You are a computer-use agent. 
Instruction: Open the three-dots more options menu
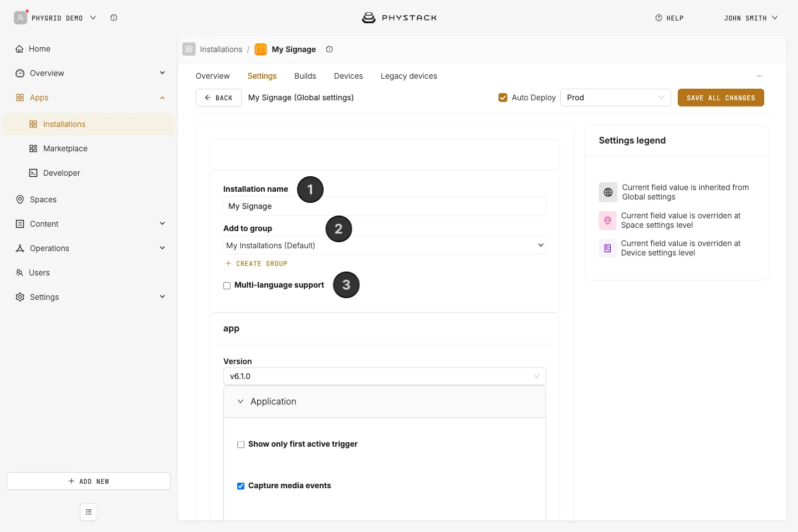(x=760, y=76)
